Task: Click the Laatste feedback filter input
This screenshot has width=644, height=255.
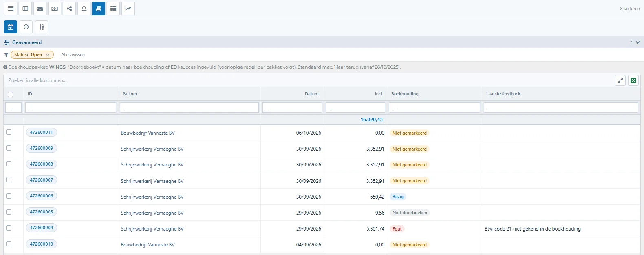Action: [561, 108]
